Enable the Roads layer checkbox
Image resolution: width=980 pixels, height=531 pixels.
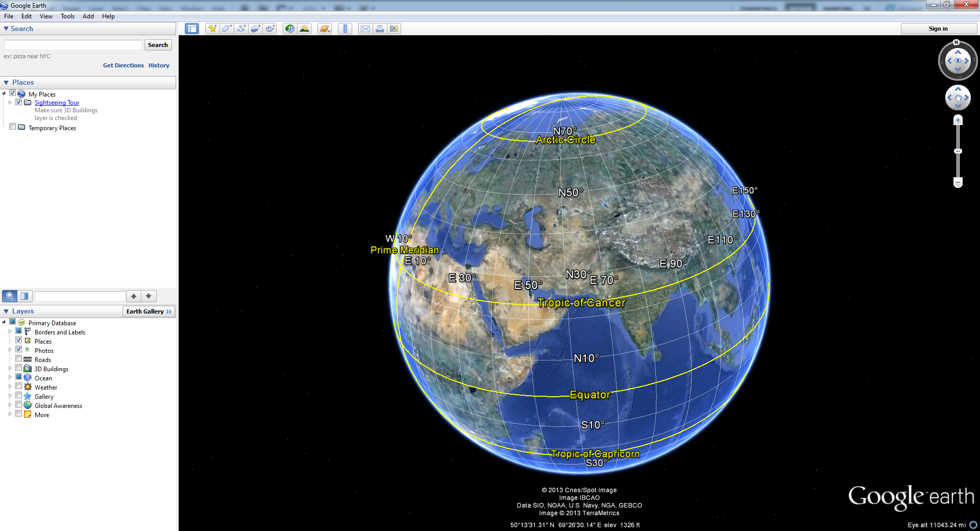tap(19, 359)
